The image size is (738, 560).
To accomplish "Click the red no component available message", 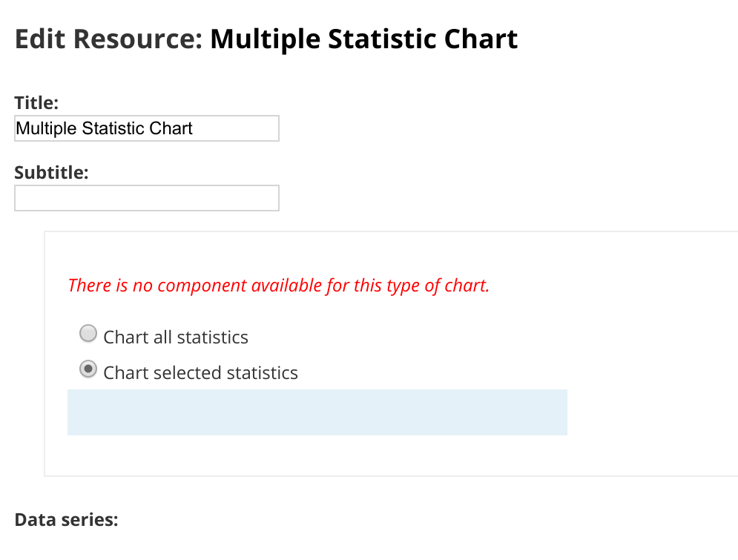I will tap(278, 286).
